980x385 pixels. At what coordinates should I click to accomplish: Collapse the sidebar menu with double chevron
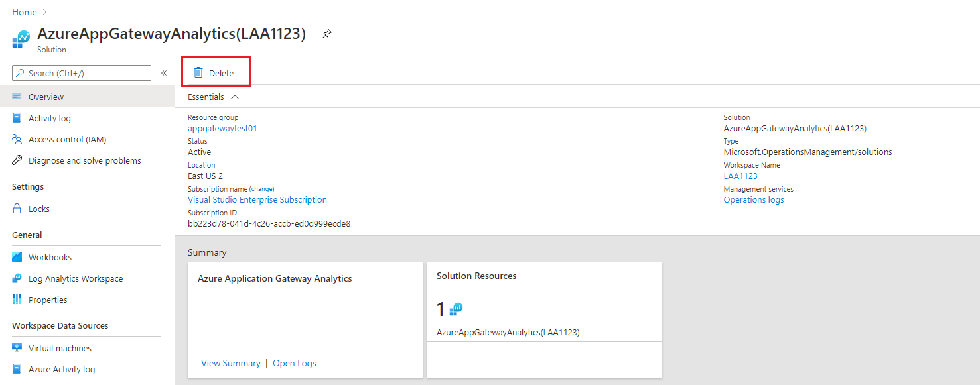coord(164,73)
